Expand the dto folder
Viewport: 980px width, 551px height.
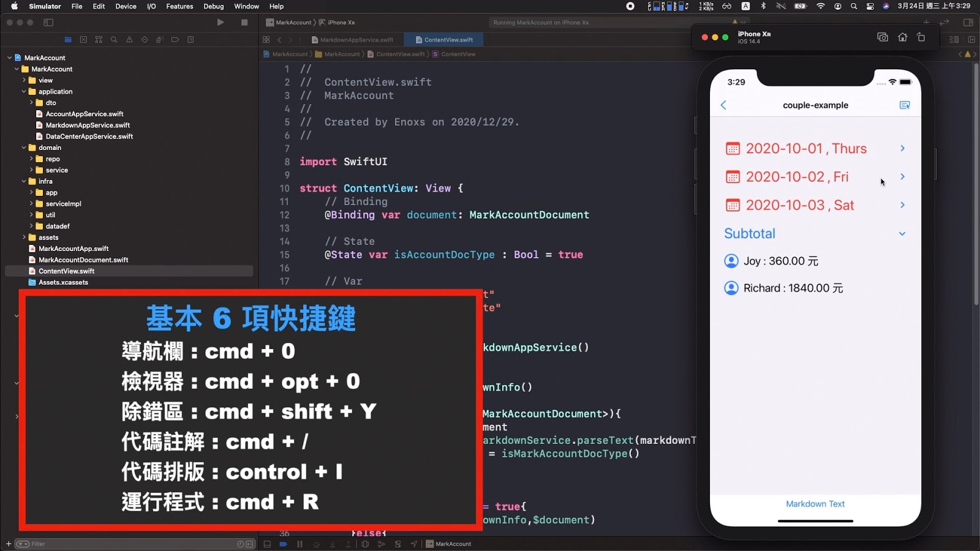[x=31, y=103]
